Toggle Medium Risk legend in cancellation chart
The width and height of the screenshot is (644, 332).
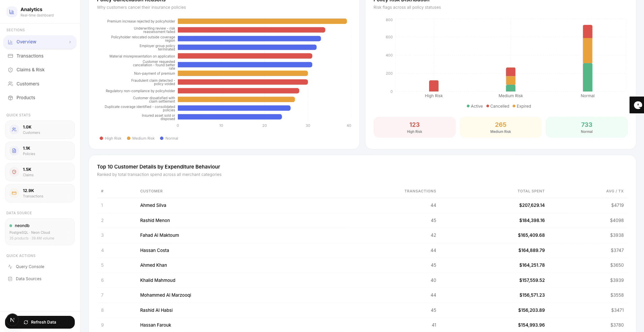point(140,138)
